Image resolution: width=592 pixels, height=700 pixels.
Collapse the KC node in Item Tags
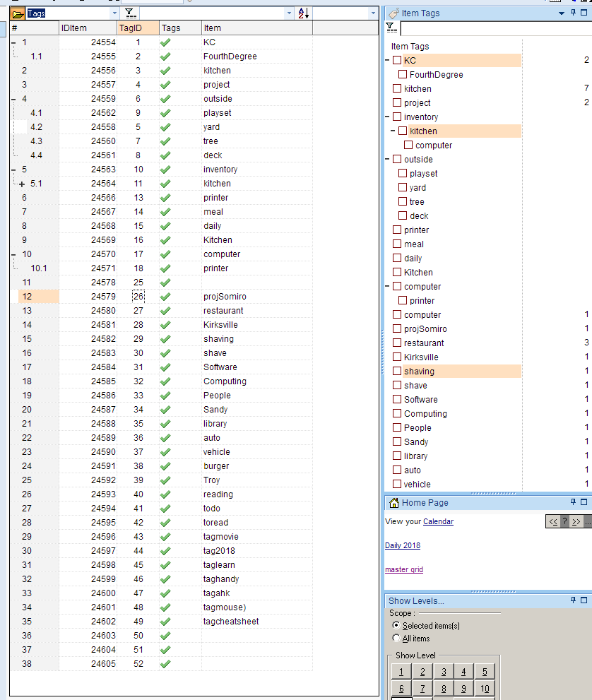click(x=388, y=60)
